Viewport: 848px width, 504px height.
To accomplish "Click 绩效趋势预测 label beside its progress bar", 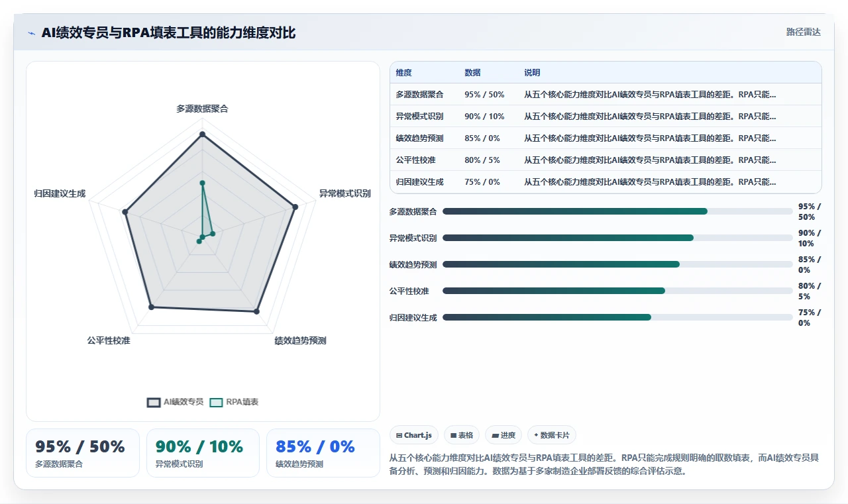I will point(413,265).
